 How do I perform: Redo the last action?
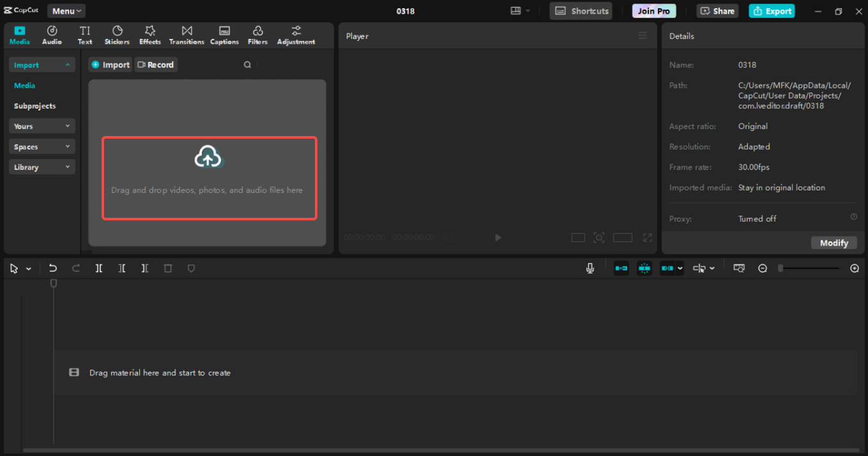(76, 269)
